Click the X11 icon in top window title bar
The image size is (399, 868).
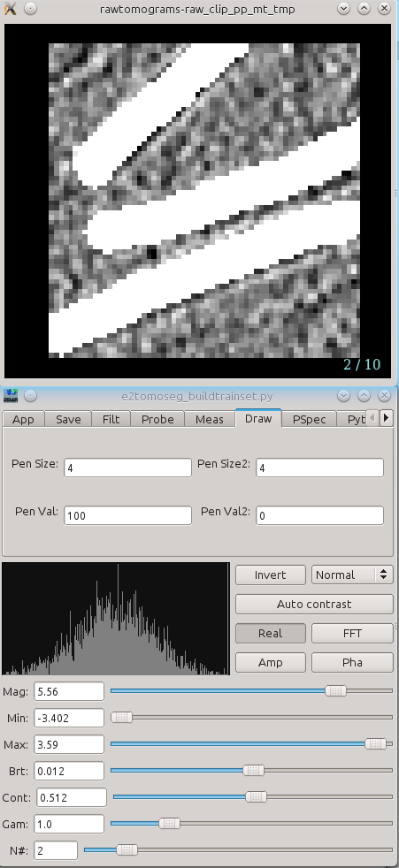click(10, 9)
